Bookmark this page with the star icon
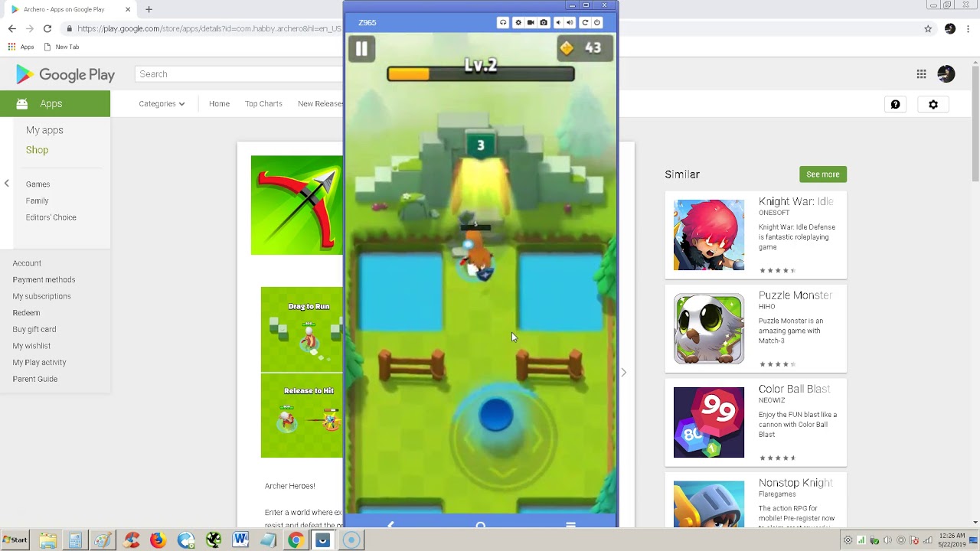The image size is (980, 551). click(928, 29)
